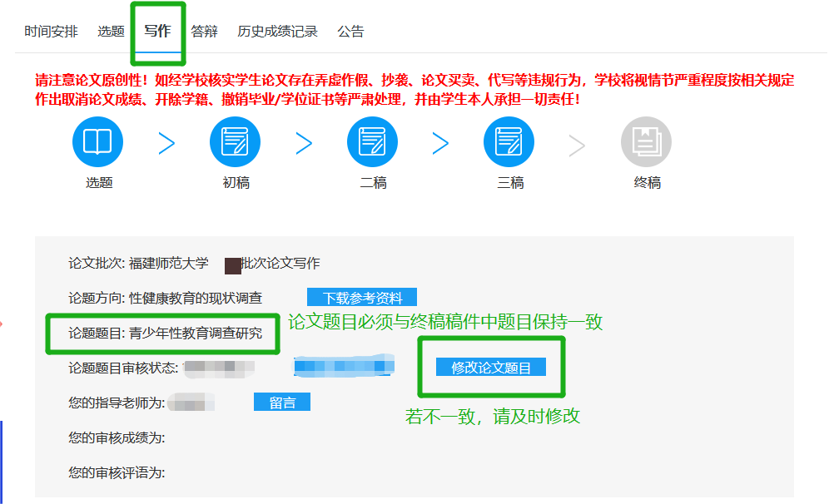
Task: Click the arrow between 选题 and 初稿 steps
Action: (167, 144)
